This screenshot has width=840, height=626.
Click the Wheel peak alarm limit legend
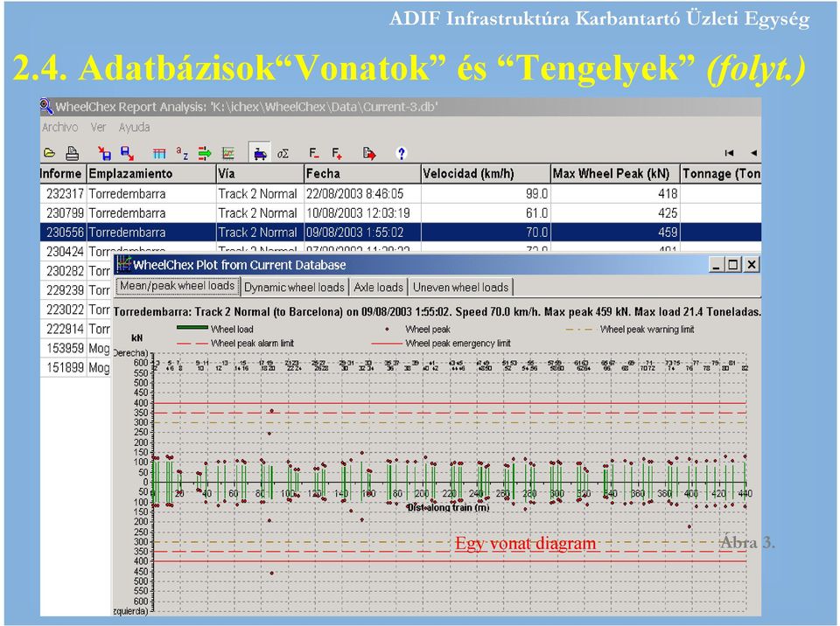235,344
